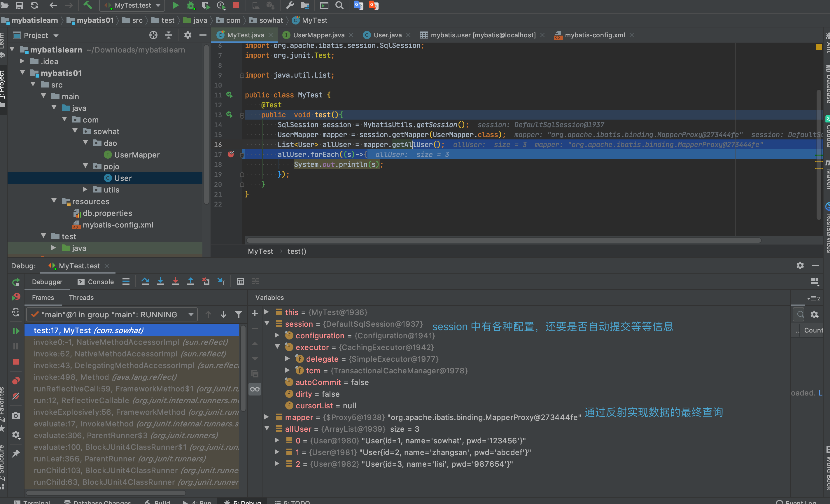Click the green Run icon in top toolbar
The image size is (830, 504).
pyautogui.click(x=176, y=5)
